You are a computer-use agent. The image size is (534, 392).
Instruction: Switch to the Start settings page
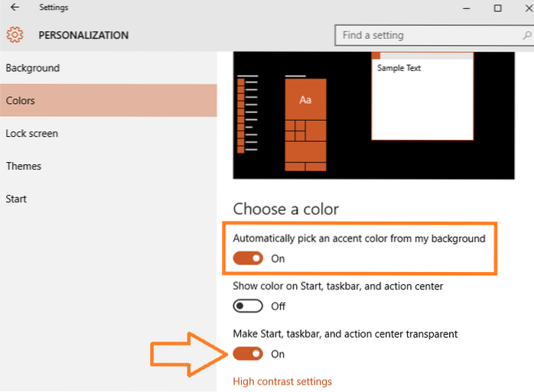click(16, 199)
